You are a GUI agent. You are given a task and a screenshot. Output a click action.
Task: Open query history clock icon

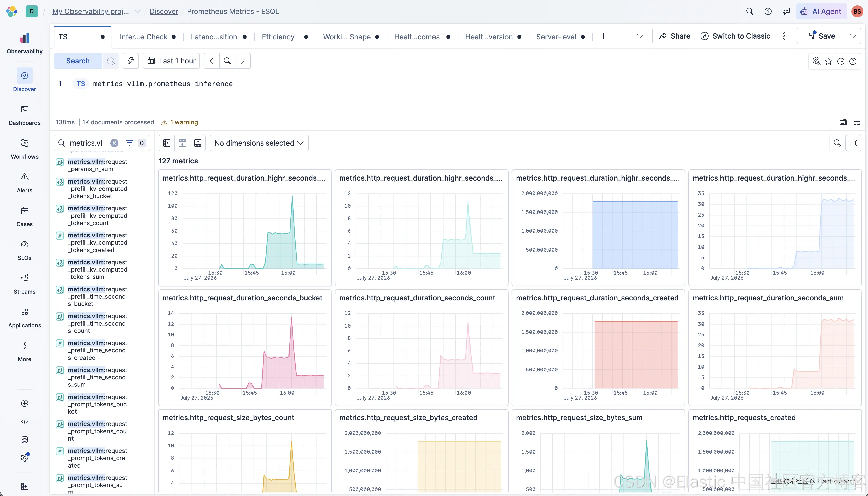point(841,61)
